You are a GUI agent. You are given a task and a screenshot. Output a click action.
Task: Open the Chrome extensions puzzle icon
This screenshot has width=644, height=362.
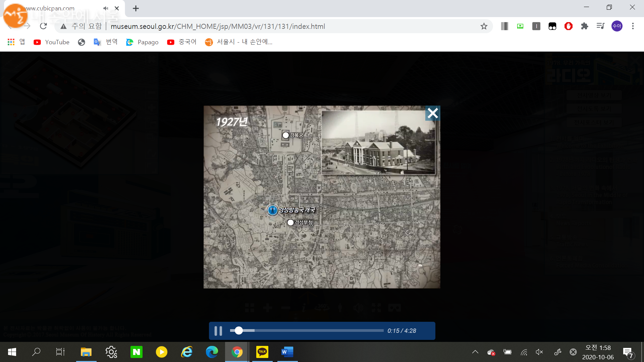point(584,26)
